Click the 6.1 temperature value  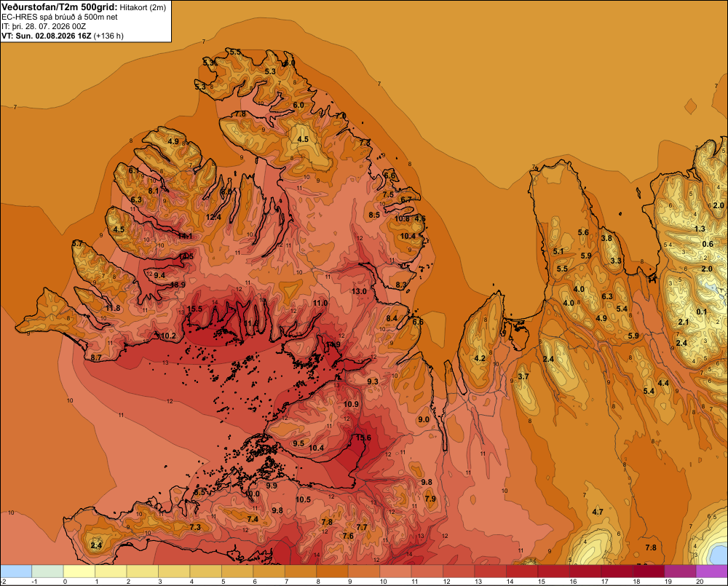(x=134, y=170)
